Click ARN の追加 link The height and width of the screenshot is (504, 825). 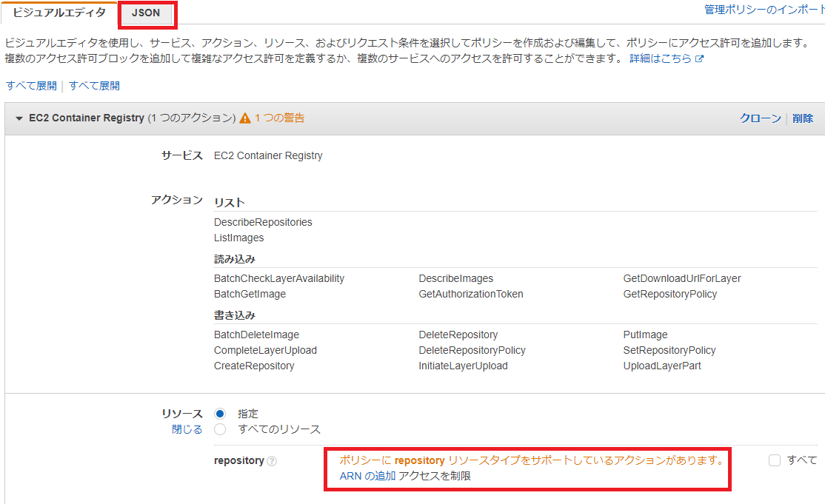367,476
